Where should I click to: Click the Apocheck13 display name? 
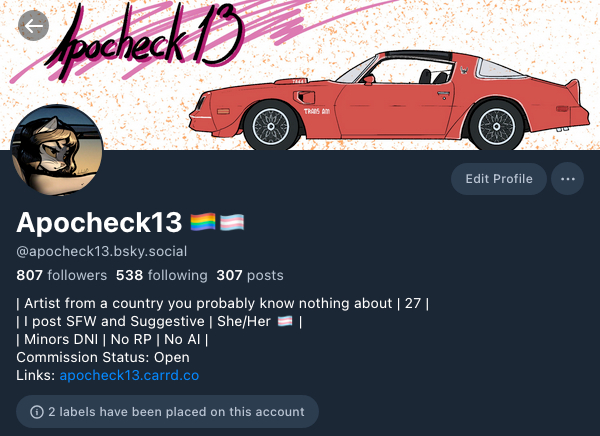99,222
